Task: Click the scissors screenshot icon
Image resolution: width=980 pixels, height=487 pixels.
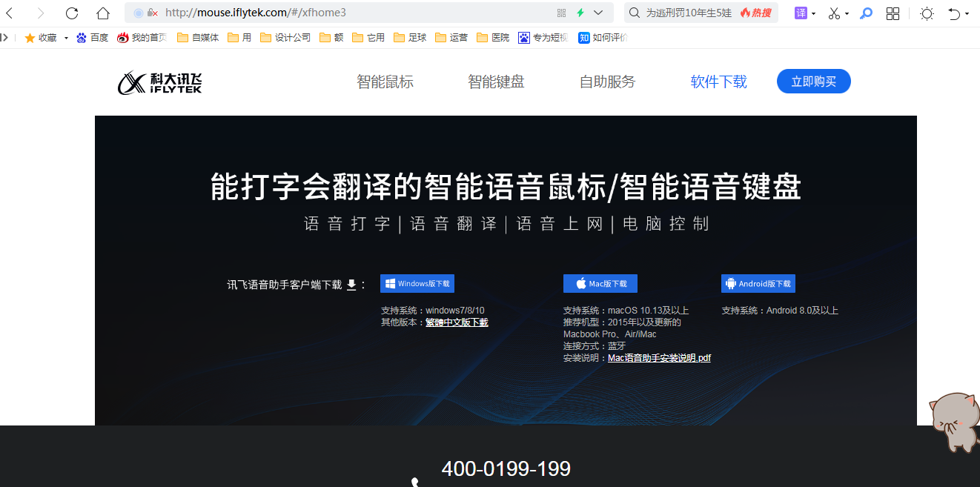Action: (834, 13)
